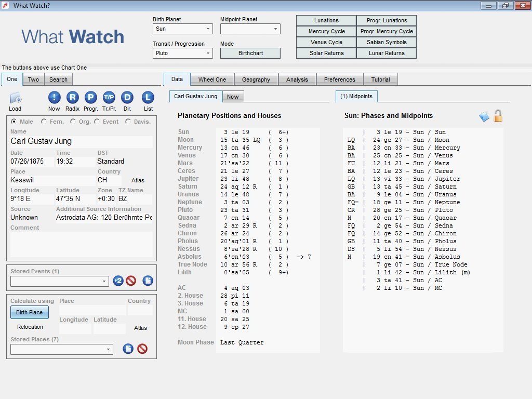Open the Transit / Progression dropdown showing Pluto
532x399 pixels.
coord(182,54)
